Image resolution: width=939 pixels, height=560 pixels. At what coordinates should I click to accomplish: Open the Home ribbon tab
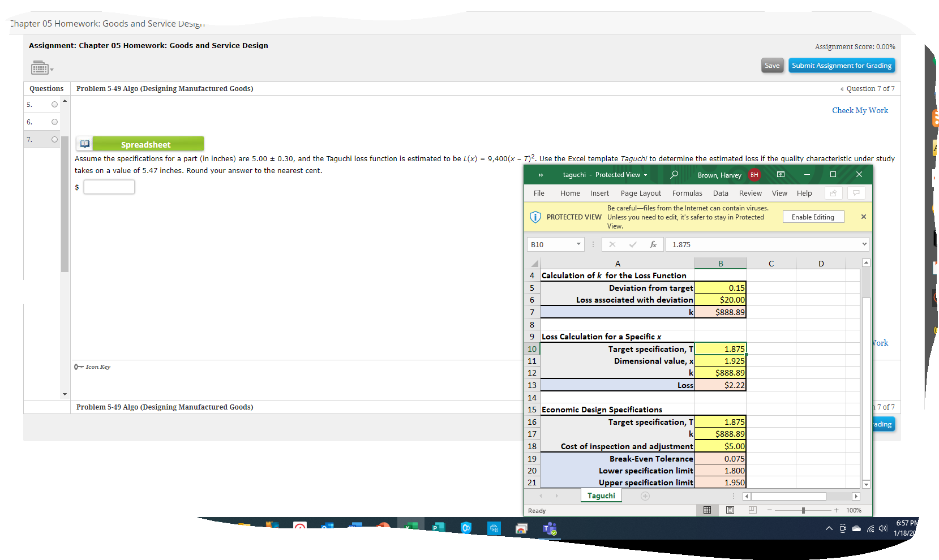click(570, 193)
